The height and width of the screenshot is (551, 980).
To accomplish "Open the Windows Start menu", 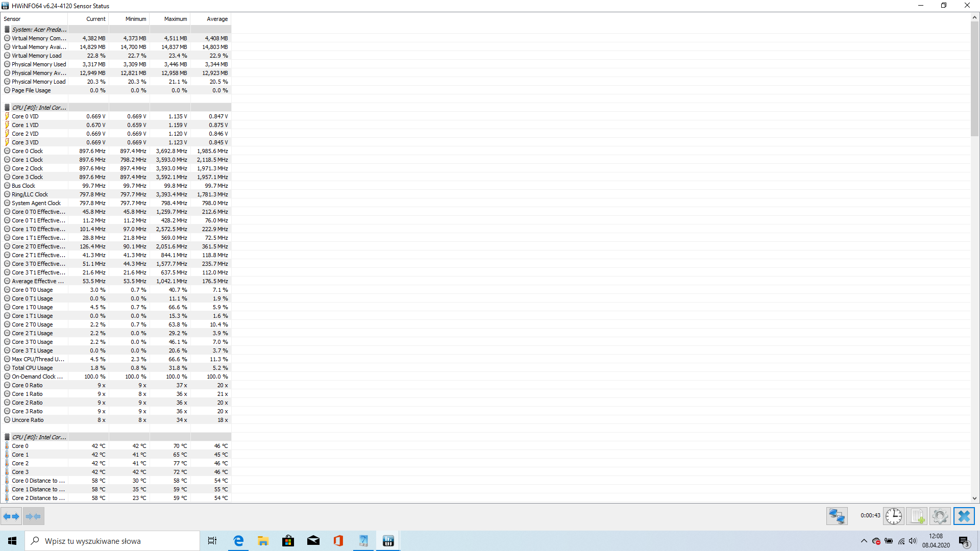I will coord(12,541).
